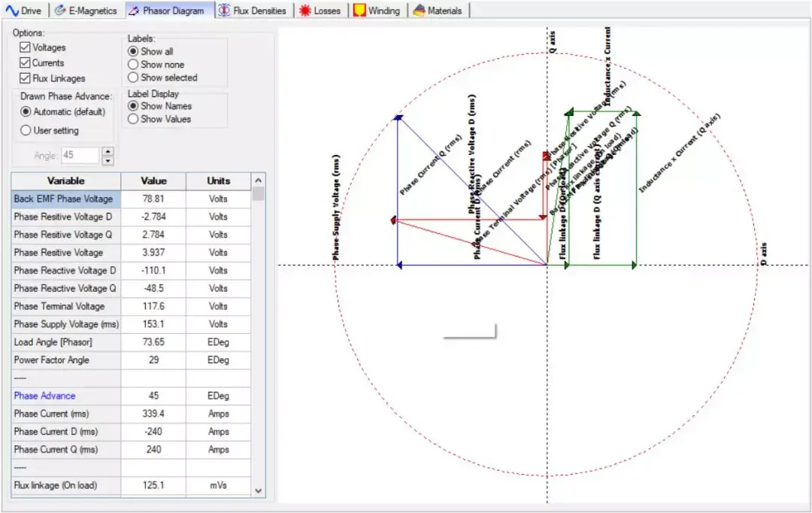Click the Angle input field

pyautogui.click(x=80, y=156)
